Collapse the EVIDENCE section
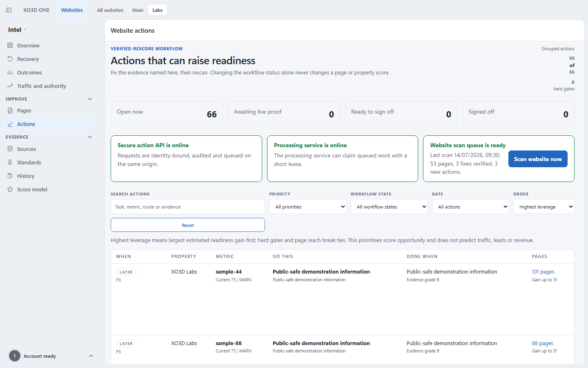Viewport: 588px width, 368px height. pyautogui.click(x=90, y=137)
